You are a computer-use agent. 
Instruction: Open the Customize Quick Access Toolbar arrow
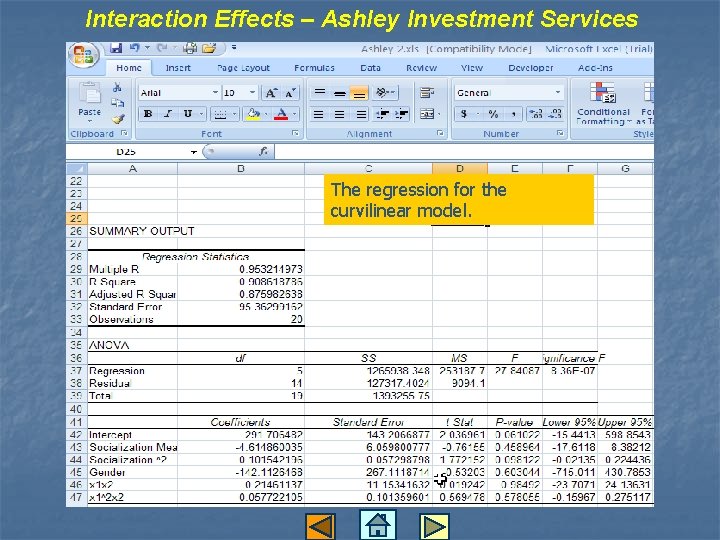pyautogui.click(x=234, y=47)
